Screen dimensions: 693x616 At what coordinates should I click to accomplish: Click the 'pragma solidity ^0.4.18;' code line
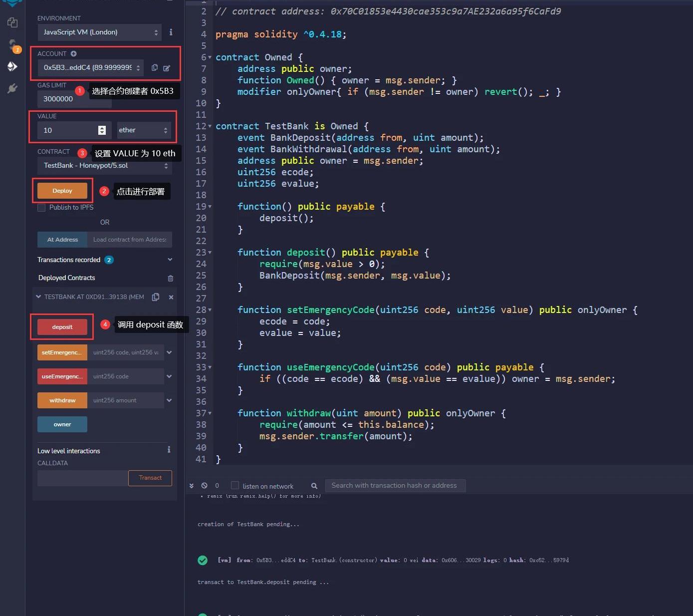pyautogui.click(x=281, y=34)
